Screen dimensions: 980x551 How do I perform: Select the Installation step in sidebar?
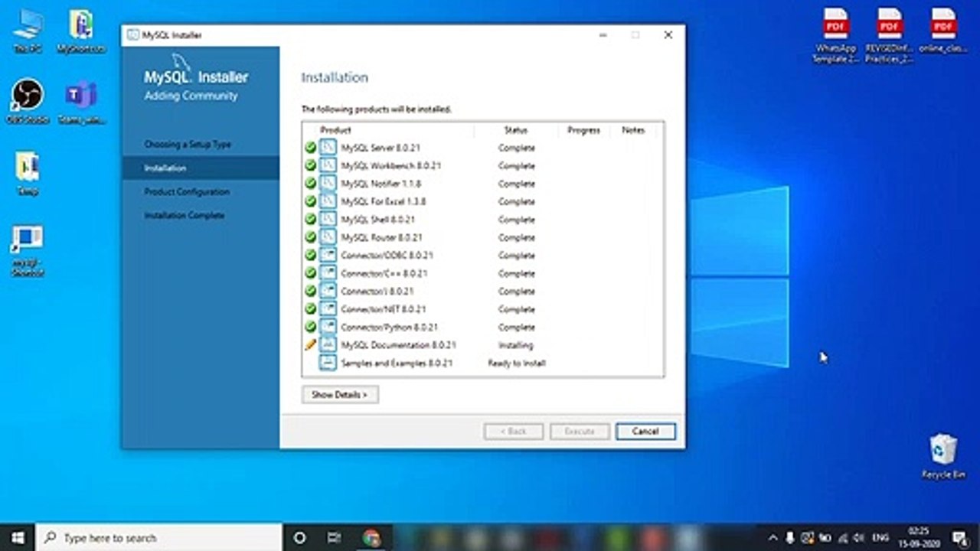coord(201,168)
